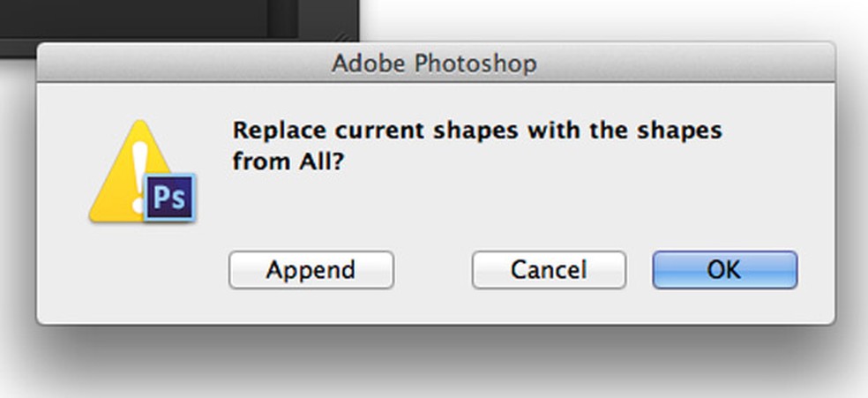Click the Append button
868x398 pixels.
point(311,270)
